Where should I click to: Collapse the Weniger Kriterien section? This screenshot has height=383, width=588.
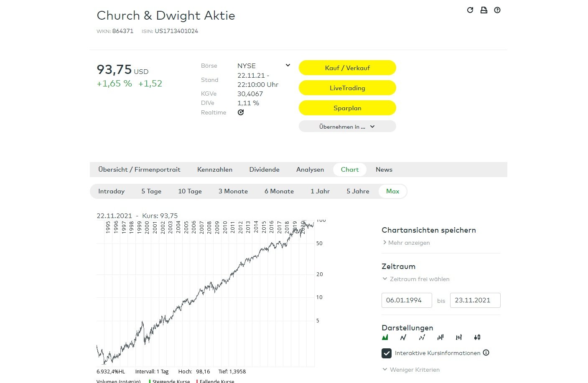pyautogui.click(x=411, y=370)
